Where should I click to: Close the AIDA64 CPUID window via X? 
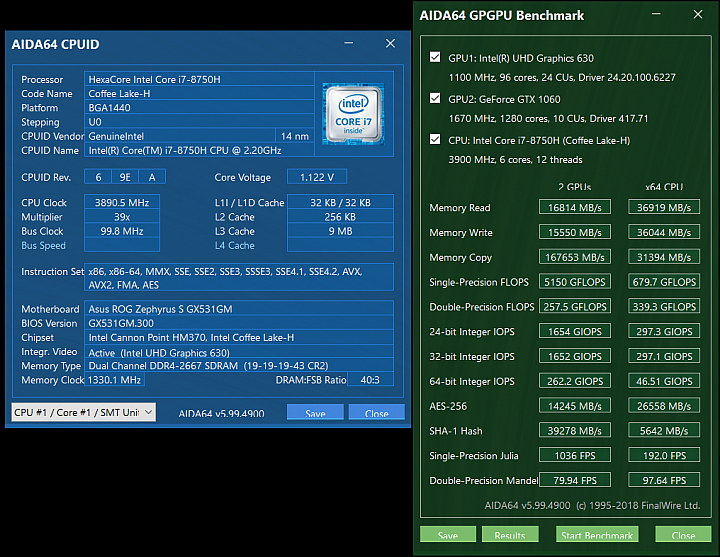tap(390, 43)
